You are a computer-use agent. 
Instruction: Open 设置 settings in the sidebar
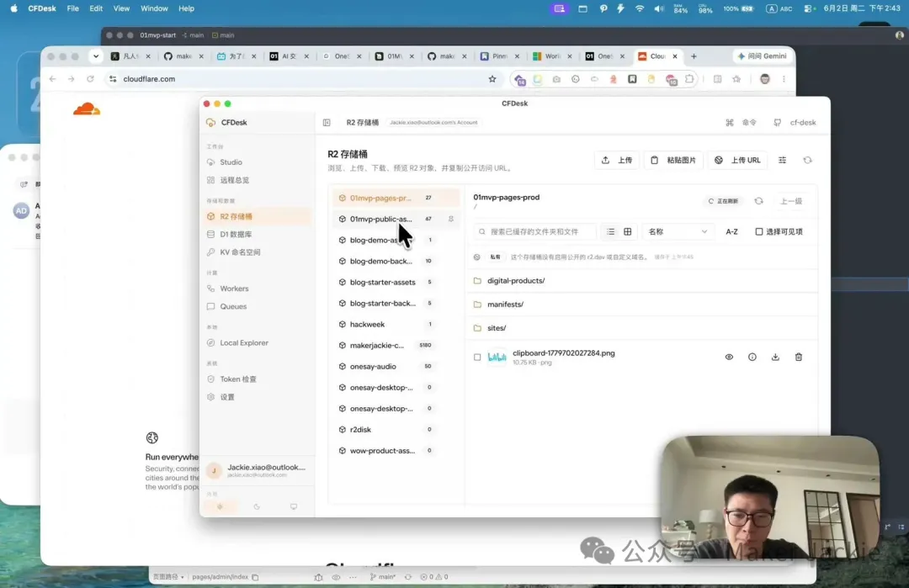click(227, 397)
